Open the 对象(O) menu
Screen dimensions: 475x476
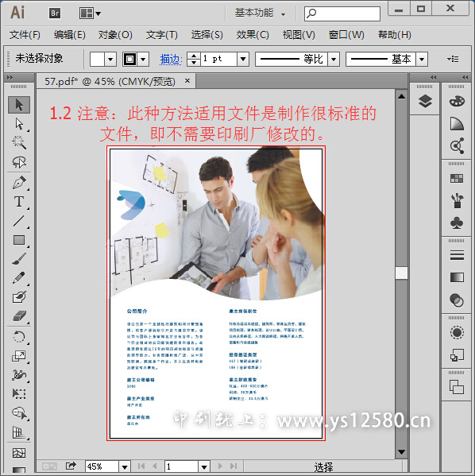[x=115, y=35]
